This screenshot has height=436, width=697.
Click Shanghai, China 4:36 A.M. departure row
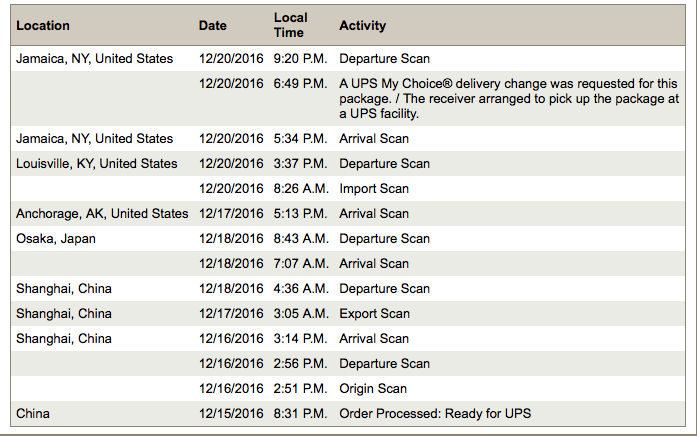(348, 288)
